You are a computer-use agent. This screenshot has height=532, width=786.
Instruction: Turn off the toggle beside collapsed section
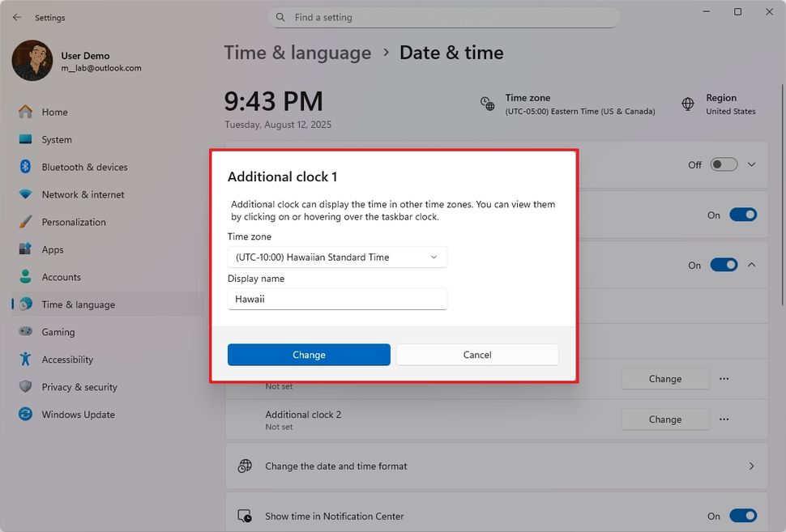tap(742, 215)
